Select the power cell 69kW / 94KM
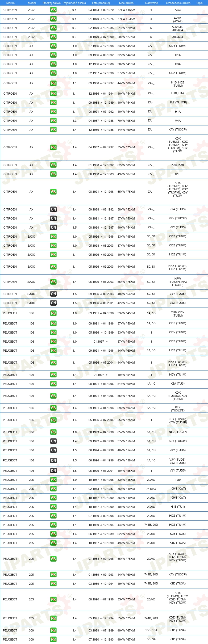The height and width of the screenshot is (644, 208). point(126,408)
